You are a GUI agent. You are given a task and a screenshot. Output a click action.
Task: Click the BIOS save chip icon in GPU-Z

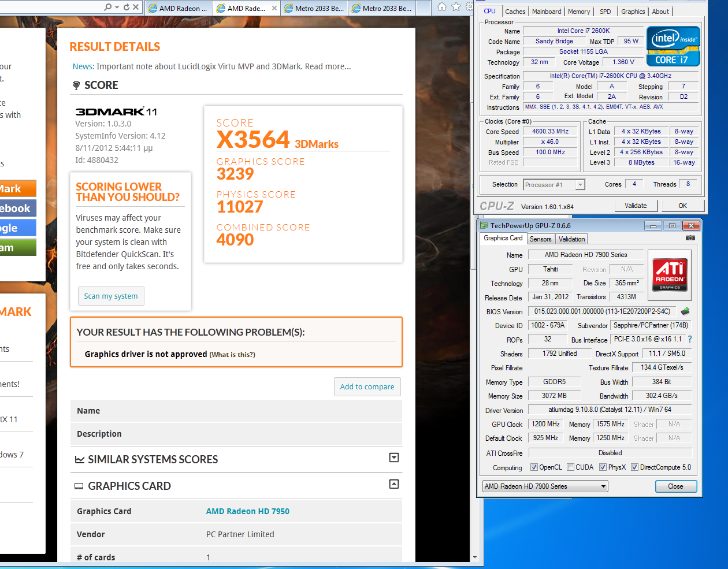click(x=685, y=311)
